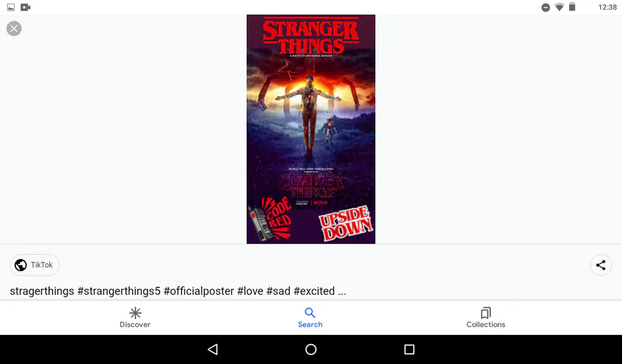The height and width of the screenshot is (364, 622).
Task: Tap the screen recording status icon
Action: coord(26,7)
